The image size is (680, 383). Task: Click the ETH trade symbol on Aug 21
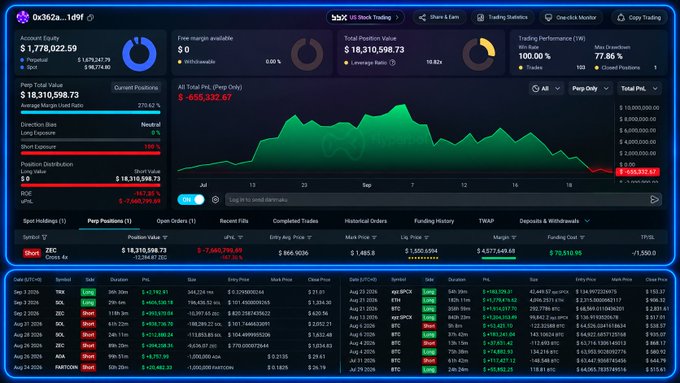(x=396, y=300)
